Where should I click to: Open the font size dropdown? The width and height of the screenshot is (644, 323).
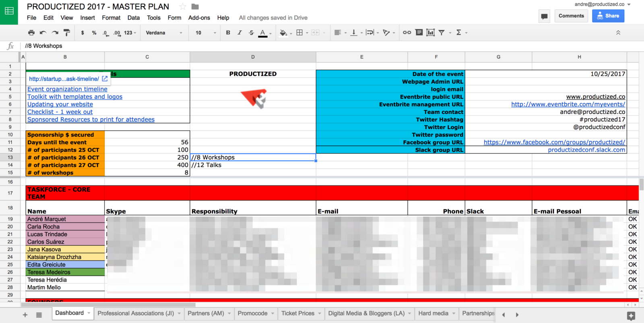click(x=206, y=33)
